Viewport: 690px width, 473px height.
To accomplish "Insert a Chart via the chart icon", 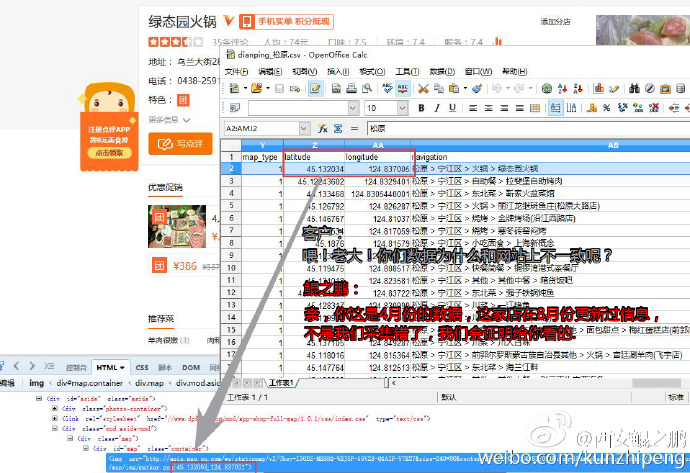I will pyautogui.click(x=598, y=88).
